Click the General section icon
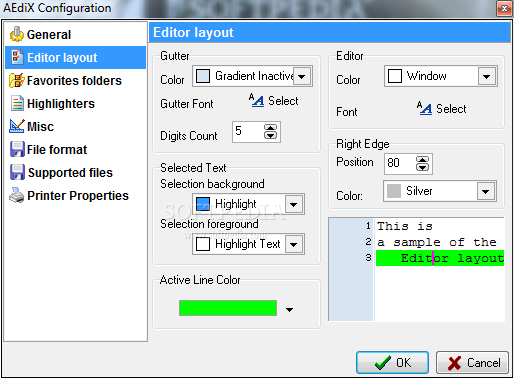This screenshot has height=379, width=514. (x=17, y=34)
